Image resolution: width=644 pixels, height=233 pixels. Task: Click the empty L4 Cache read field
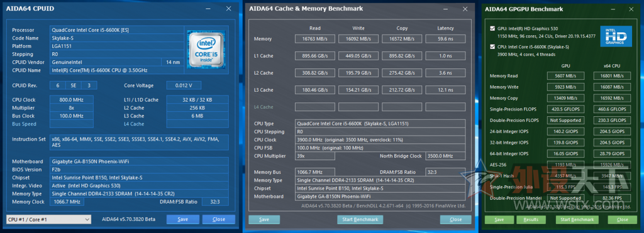315,107
